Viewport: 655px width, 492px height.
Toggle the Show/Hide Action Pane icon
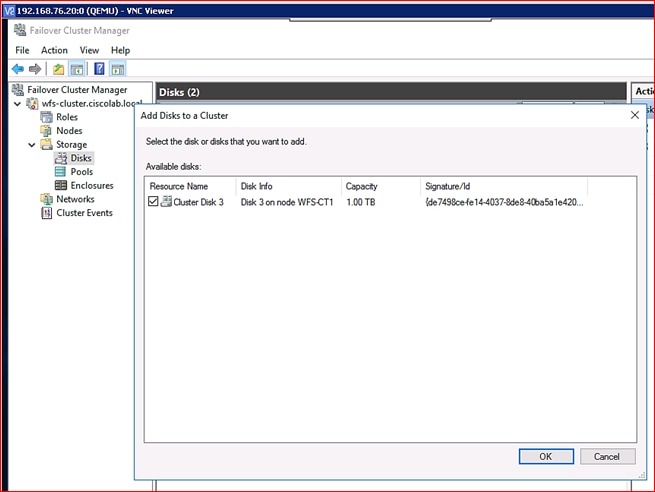pos(118,69)
